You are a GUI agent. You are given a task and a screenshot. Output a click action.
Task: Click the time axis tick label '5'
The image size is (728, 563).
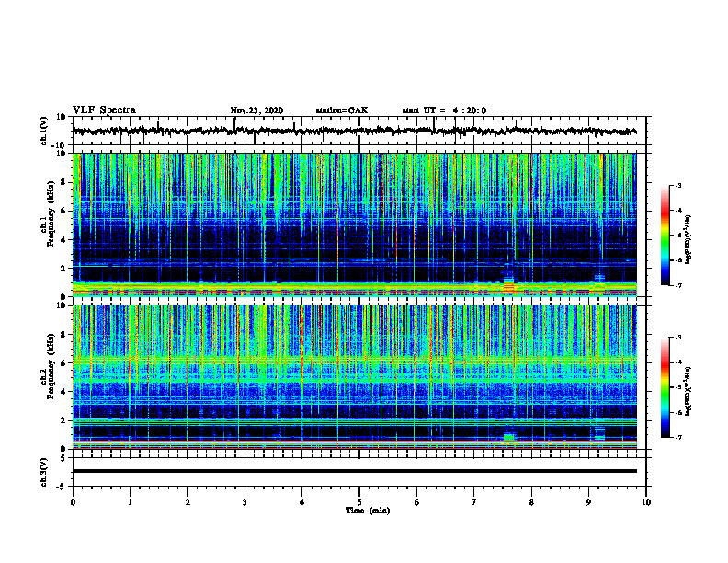tap(358, 502)
